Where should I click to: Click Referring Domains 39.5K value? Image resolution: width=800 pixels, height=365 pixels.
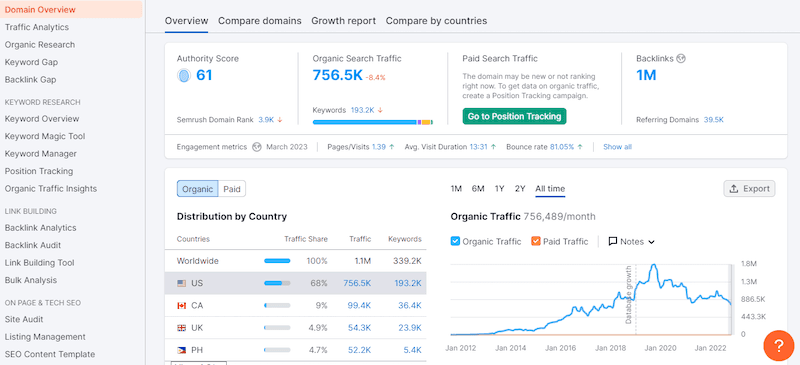(714, 120)
